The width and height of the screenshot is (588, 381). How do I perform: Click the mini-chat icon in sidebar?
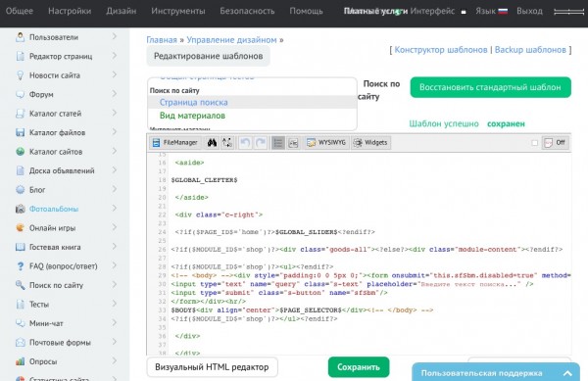[21, 323]
